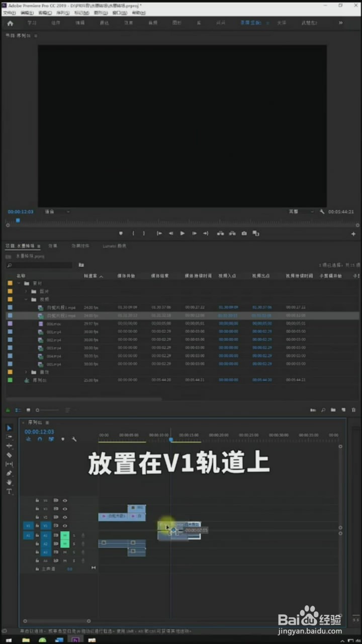The height and width of the screenshot is (644, 362).
Task: Open the 窗口 (Window) menu
Action: [x=119, y=13]
